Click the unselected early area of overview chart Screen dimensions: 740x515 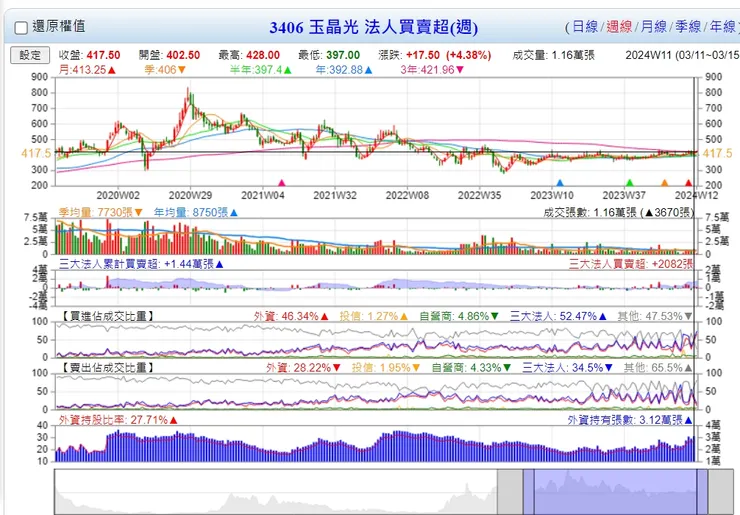tap(276, 492)
